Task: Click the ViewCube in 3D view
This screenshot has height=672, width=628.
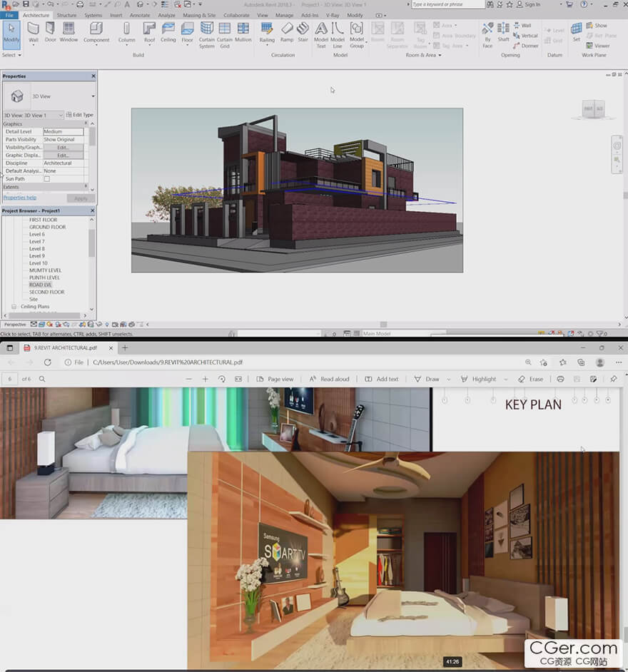Action: [x=594, y=108]
